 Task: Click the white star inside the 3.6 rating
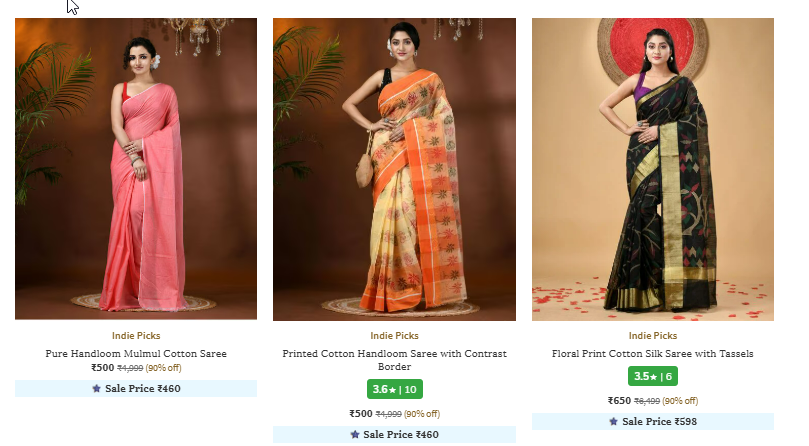point(393,390)
